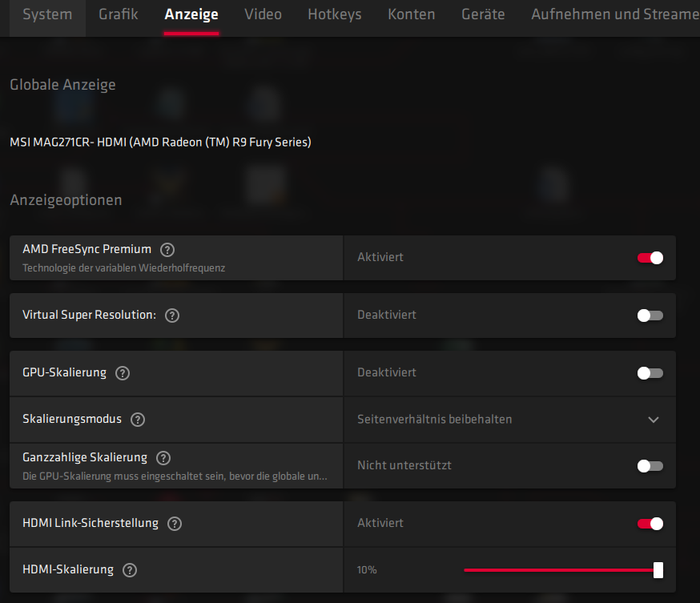Go to the Hotkeys tab
The height and width of the screenshot is (603, 700).
tap(334, 14)
